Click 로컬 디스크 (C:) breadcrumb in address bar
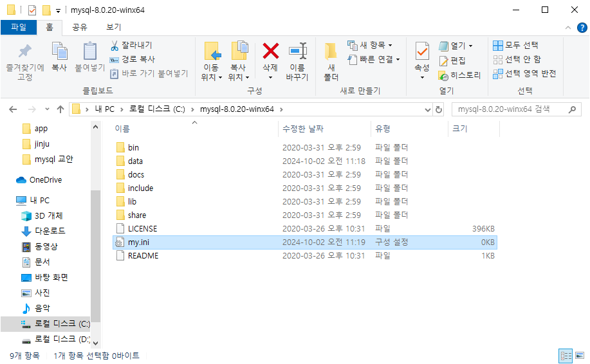This screenshot has height=364, width=590. coord(157,109)
